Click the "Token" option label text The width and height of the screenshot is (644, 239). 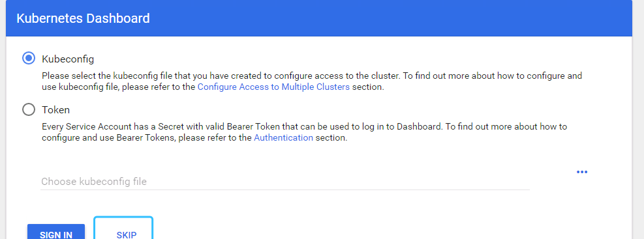(56, 110)
